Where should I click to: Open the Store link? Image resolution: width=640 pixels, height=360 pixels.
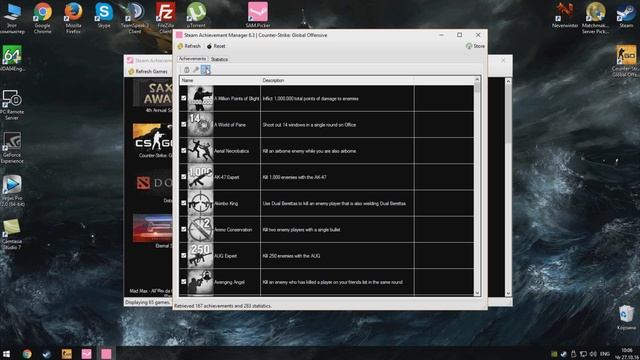476,46
